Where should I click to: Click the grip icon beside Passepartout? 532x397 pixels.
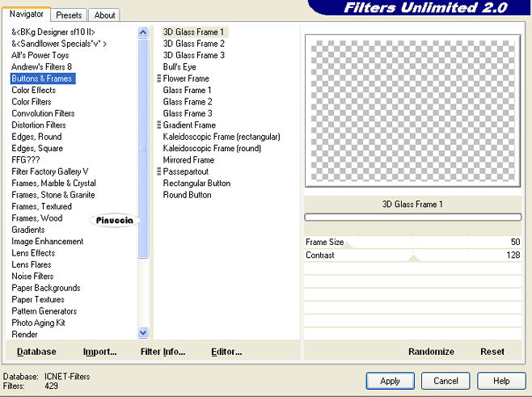158,171
